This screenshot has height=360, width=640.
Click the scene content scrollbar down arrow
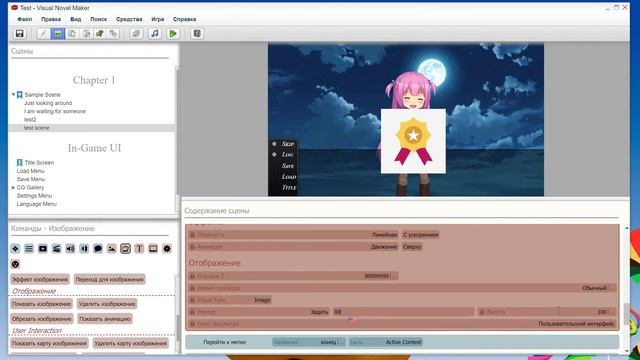(x=627, y=351)
